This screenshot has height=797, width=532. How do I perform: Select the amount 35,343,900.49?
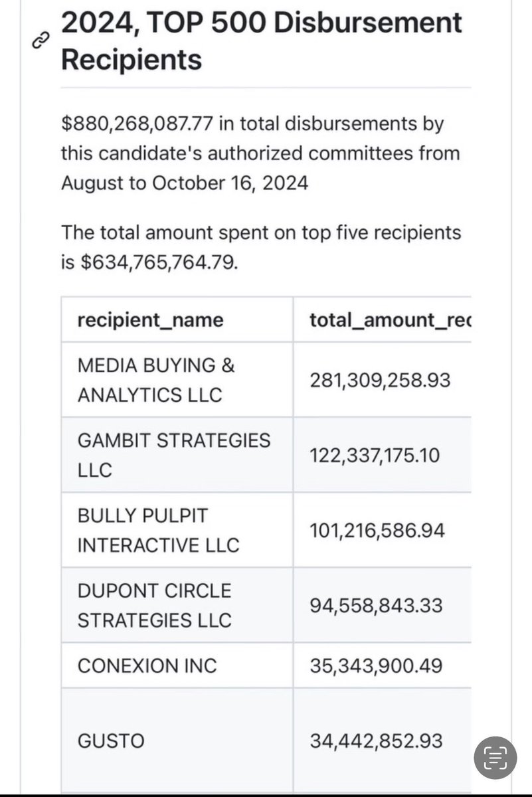tap(376, 665)
